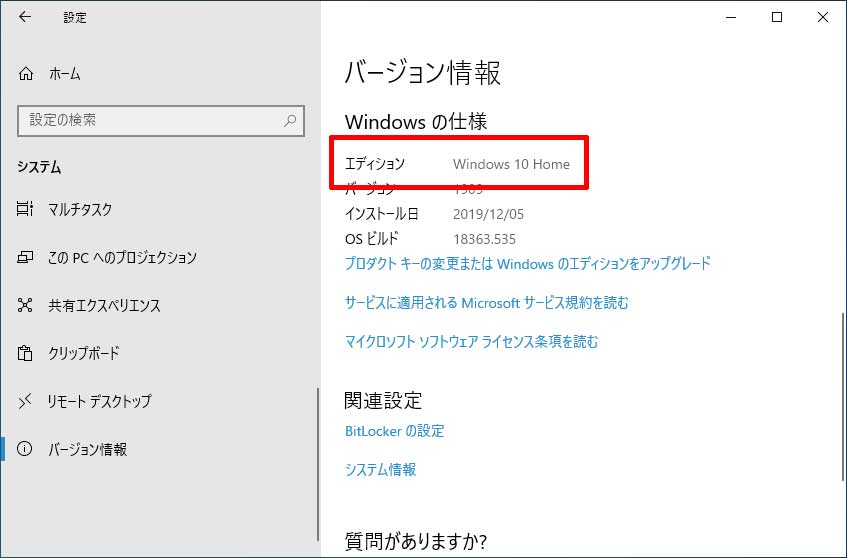The image size is (847, 558).
Task: Click the クリップボード clipboard icon
Action: click(25, 353)
